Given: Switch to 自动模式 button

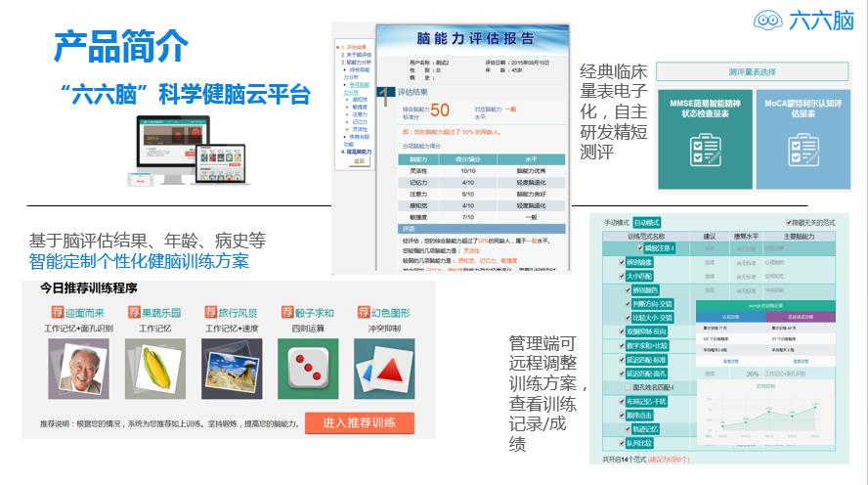Looking at the screenshot, I should coord(646,223).
